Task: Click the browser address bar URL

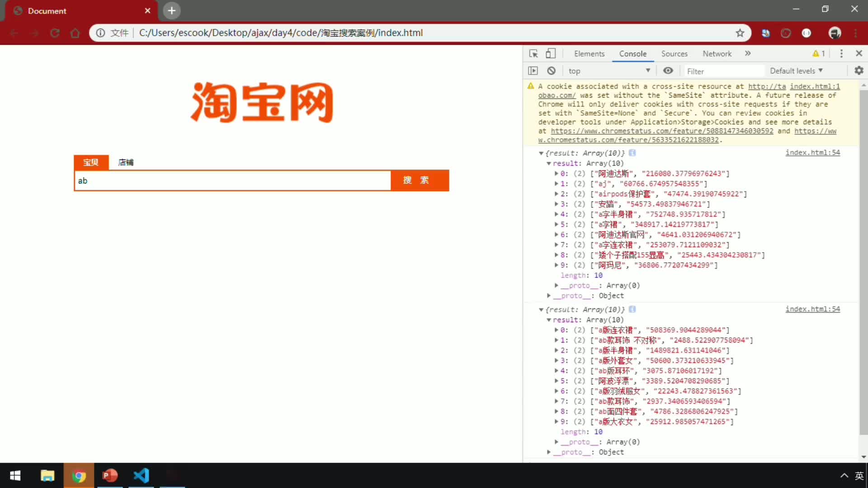Action: 281,33
